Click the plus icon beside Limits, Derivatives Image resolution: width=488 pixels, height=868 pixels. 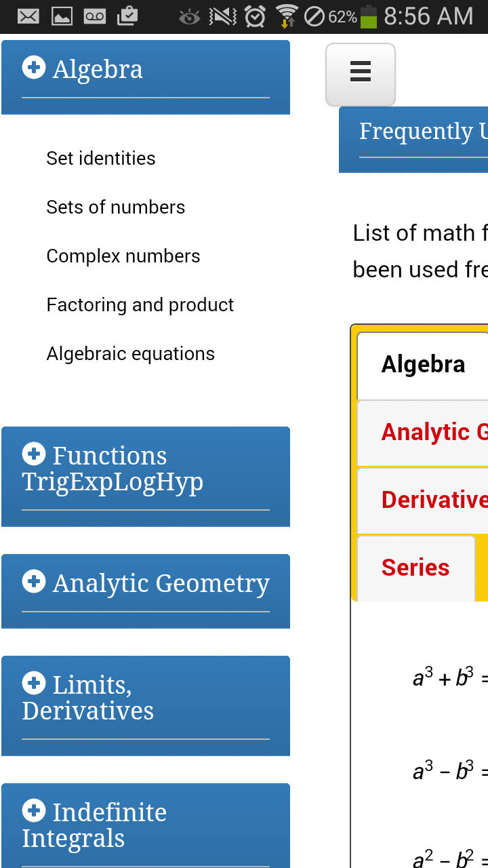[34, 683]
